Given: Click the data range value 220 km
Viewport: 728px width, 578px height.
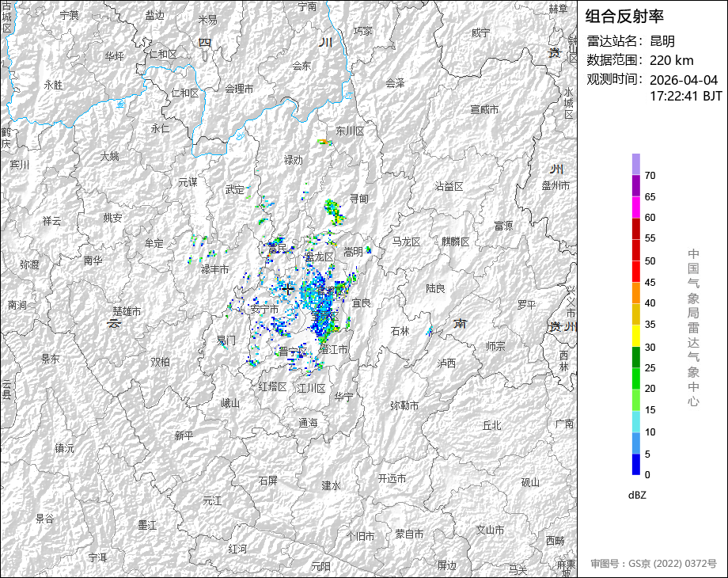Looking at the screenshot, I should pyautogui.click(x=671, y=60).
